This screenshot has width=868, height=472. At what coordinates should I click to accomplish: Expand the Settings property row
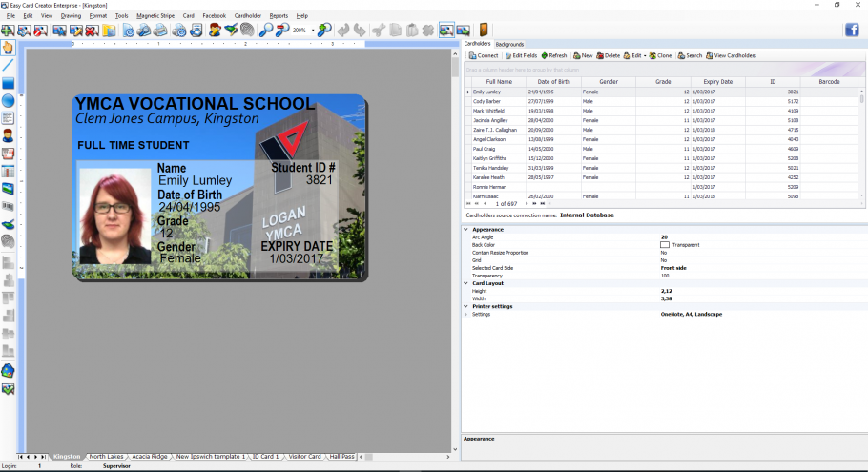(466, 315)
